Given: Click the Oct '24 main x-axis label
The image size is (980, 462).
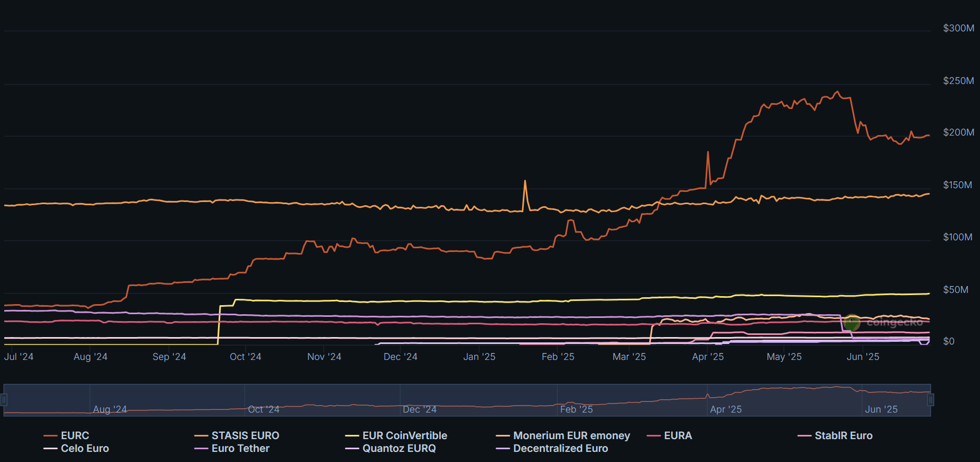Looking at the screenshot, I should pos(246,357).
